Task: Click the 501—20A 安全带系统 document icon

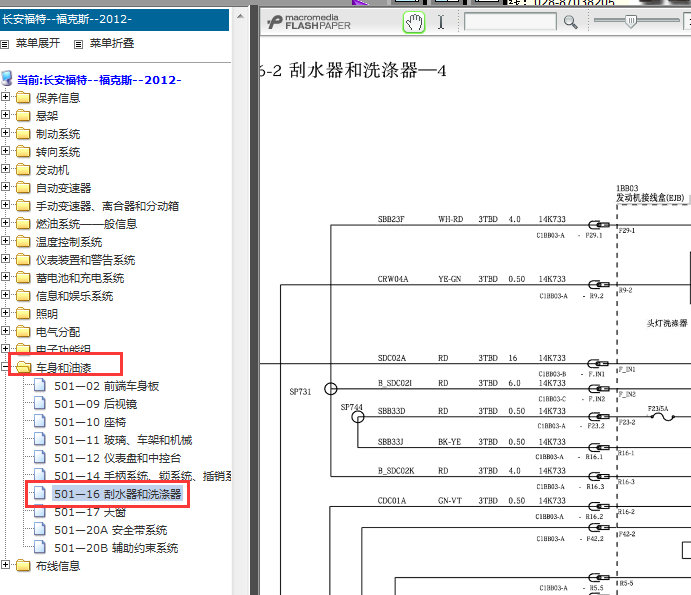Action: click(x=40, y=529)
